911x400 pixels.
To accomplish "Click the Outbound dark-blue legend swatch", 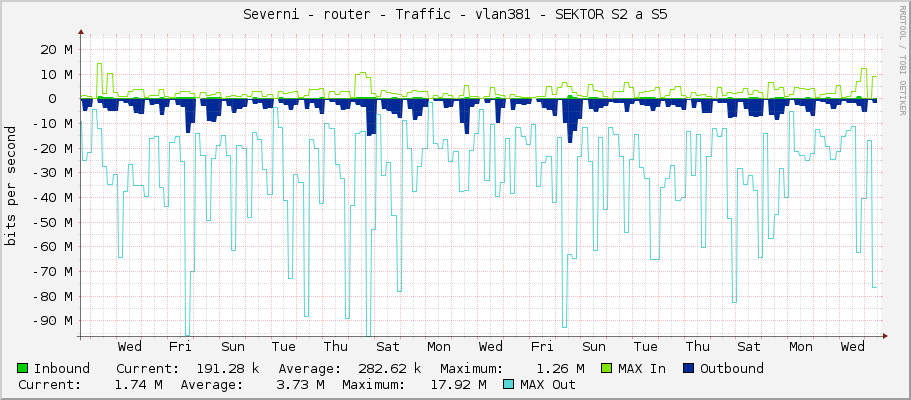I will [689, 368].
